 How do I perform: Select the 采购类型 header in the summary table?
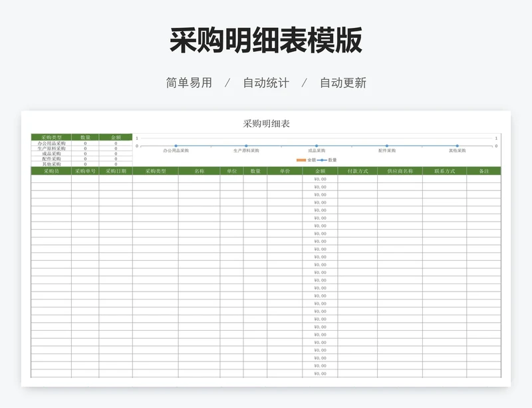51,137
